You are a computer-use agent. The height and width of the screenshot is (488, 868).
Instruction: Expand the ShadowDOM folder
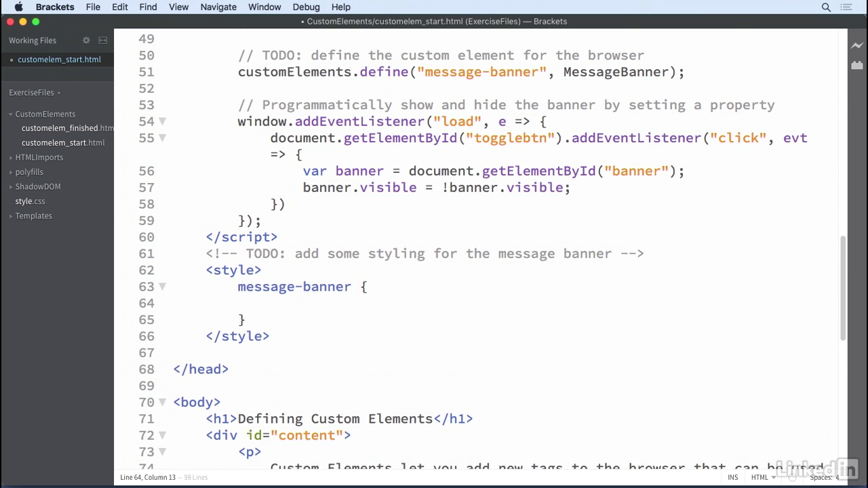point(11,186)
